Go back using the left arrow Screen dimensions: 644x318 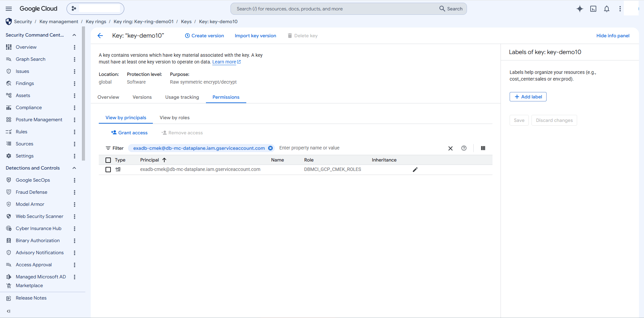pyautogui.click(x=100, y=36)
